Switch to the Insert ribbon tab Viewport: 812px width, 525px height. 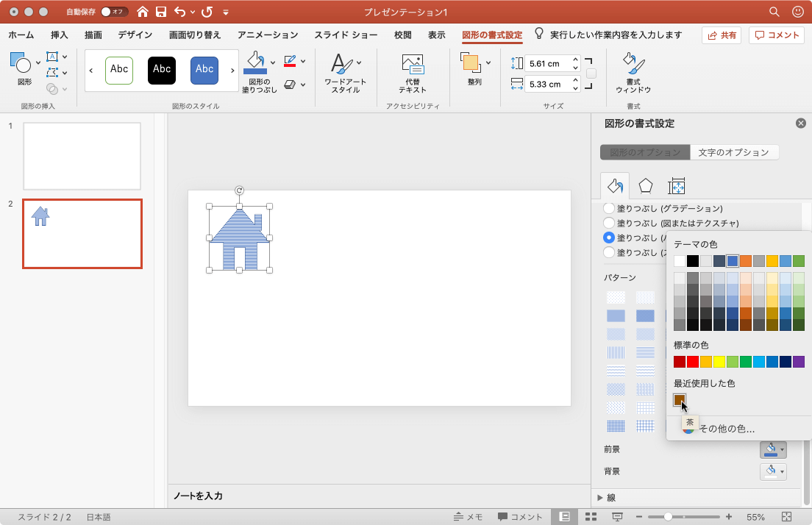coord(60,35)
